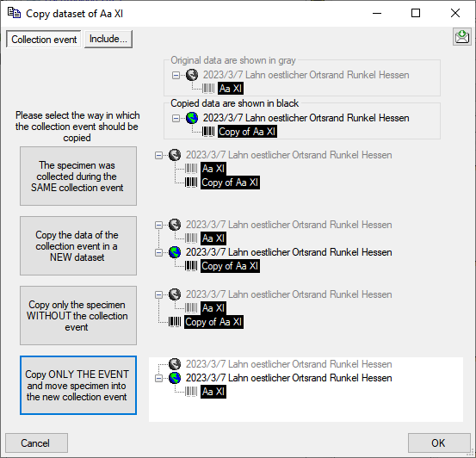Viewport: 476px width, 458px height.
Task: Collapse the Original data event tree node
Action: pyautogui.click(x=176, y=75)
